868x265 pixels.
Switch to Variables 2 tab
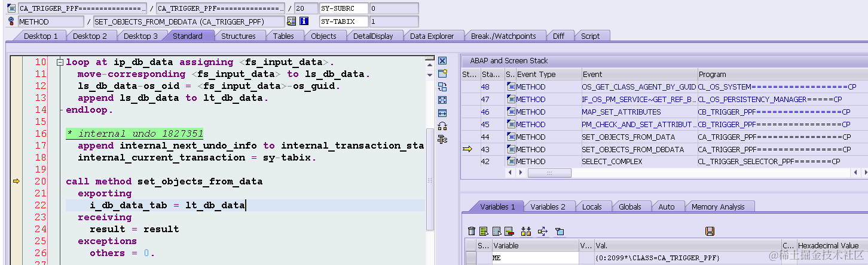(548, 207)
